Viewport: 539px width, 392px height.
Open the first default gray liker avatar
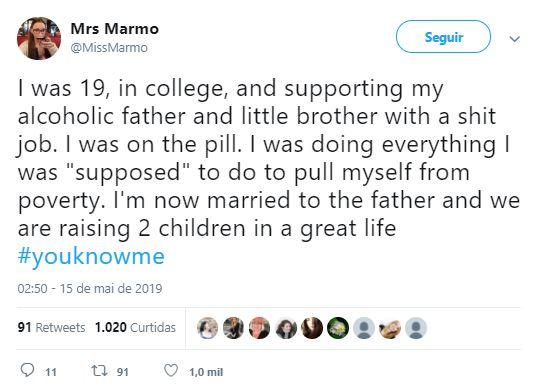tap(364, 328)
